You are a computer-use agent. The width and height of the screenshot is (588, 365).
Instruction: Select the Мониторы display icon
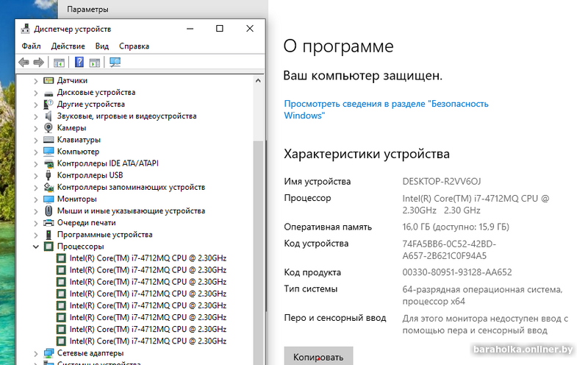49,199
